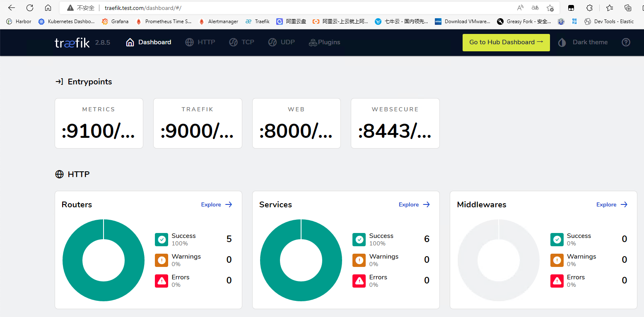Click Routers Success check icon
The width and height of the screenshot is (644, 317).
[162, 239]
